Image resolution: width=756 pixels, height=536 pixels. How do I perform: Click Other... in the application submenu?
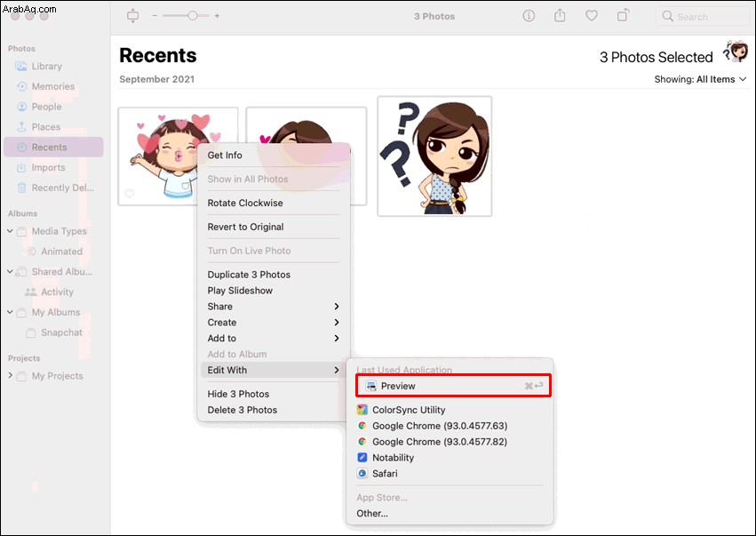coord(372,513)
